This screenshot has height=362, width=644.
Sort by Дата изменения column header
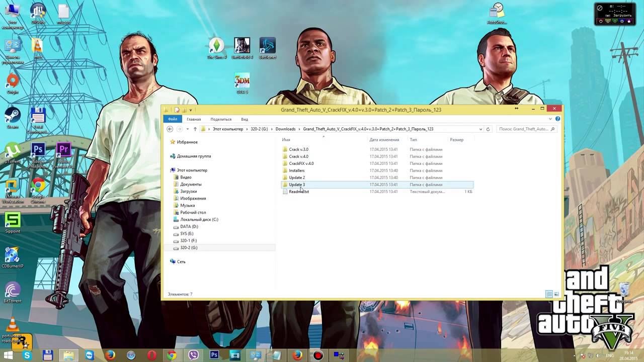387,140
